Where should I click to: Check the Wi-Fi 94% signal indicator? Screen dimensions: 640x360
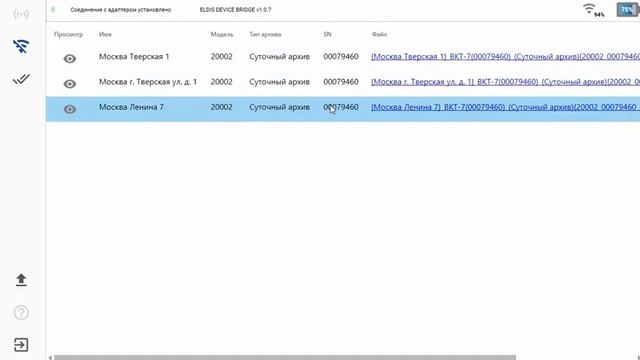(593, 10)
